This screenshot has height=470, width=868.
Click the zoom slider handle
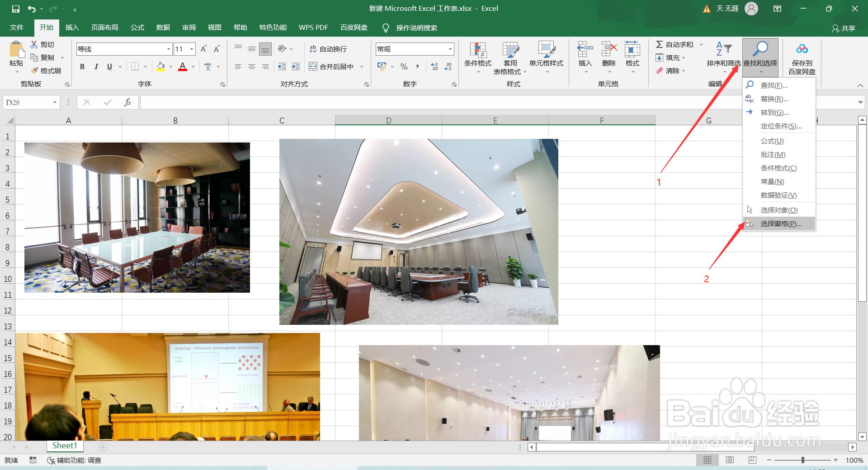coord(803,460)
